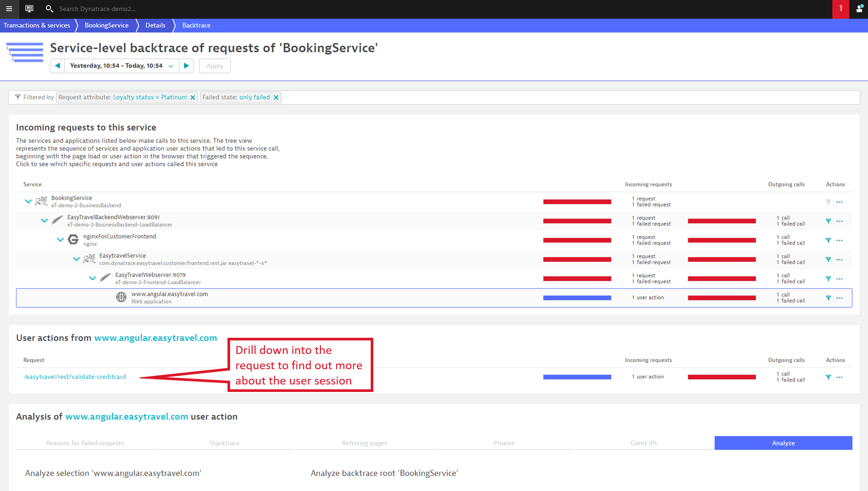Open the user profile icon
The width and height of the screenshot is (868, 491).
click(859, 9)
